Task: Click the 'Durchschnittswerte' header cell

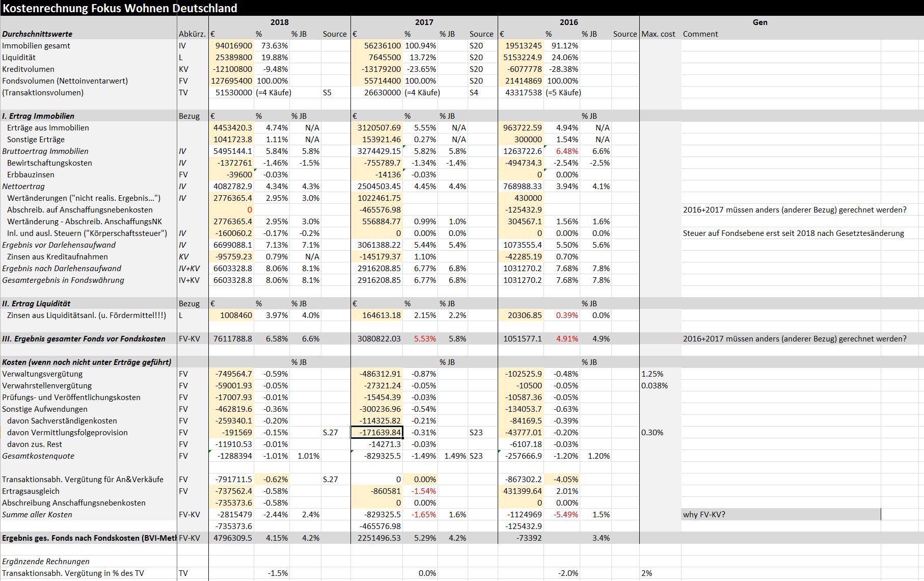Action: click(x=37, y=34)
